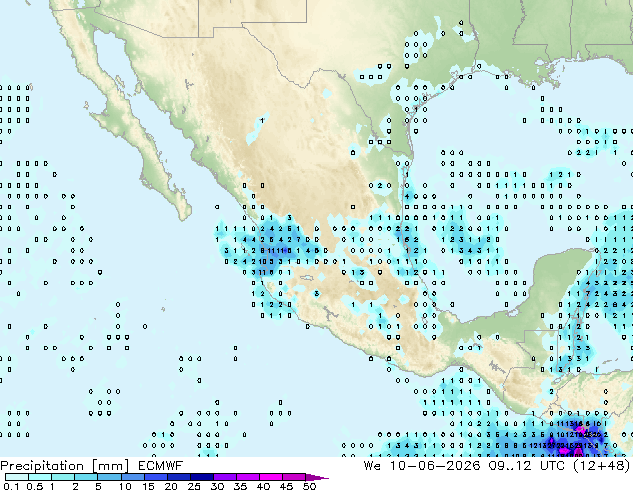Click the '(12+48)' forecast offset text
The width and height of the screenshot is (634, 490).
click(602, 466)
